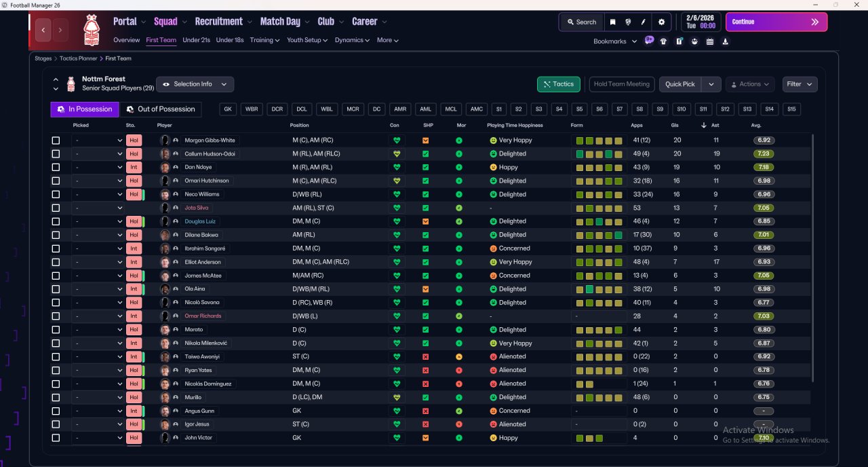Screen dimensions: 868x467
Task: Check the box for Murillo row
Action: (x=56, y=398)
